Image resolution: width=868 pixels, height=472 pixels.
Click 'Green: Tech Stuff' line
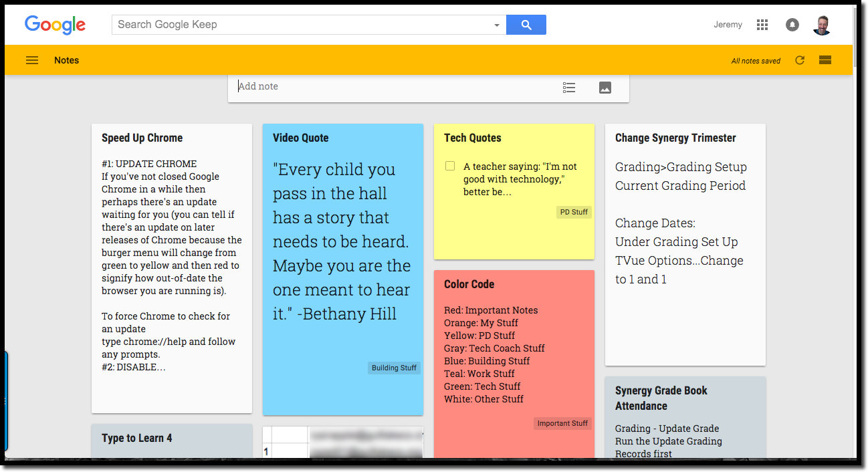tap(482, 386)
